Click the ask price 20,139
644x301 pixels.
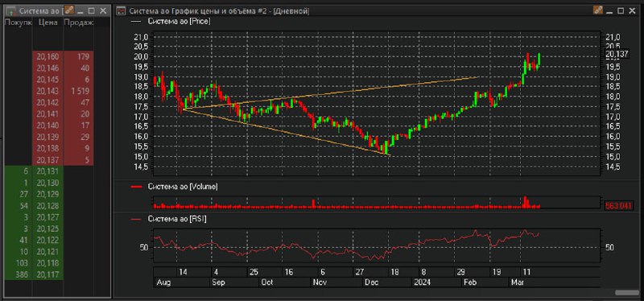(x=47, y=137)
